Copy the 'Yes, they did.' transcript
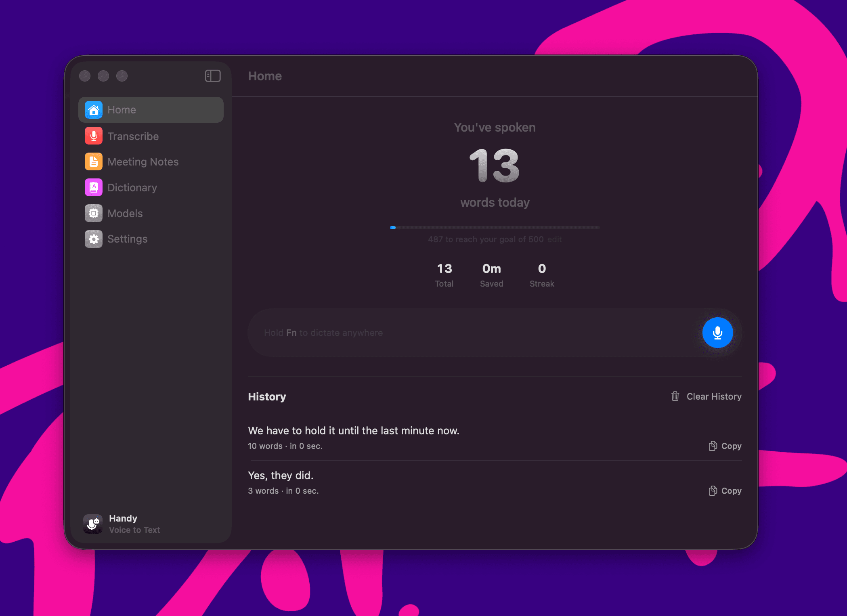The width and height of the screenshot is (847, 616). 725,491
